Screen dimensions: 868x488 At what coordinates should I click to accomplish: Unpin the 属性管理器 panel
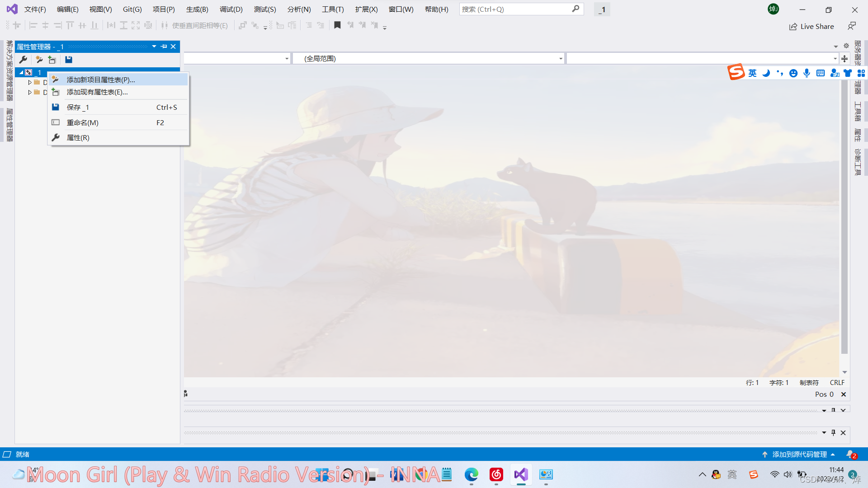tap(164, 46)
